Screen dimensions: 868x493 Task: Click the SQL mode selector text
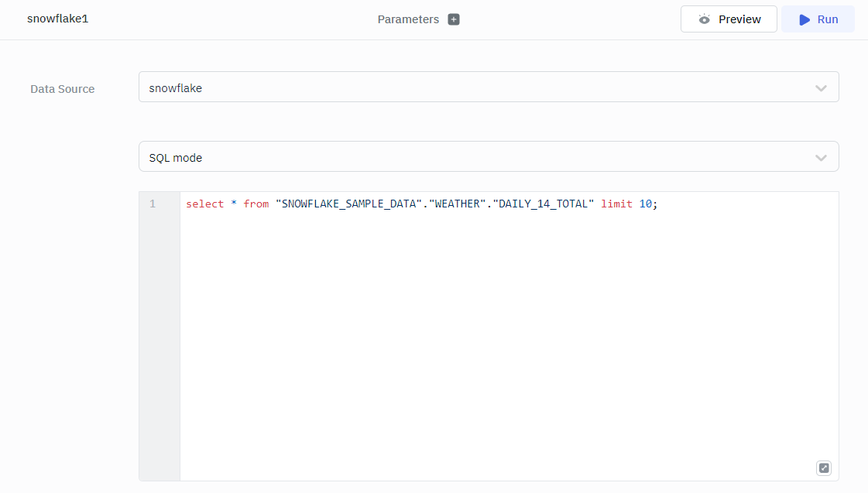click(176, 158)
